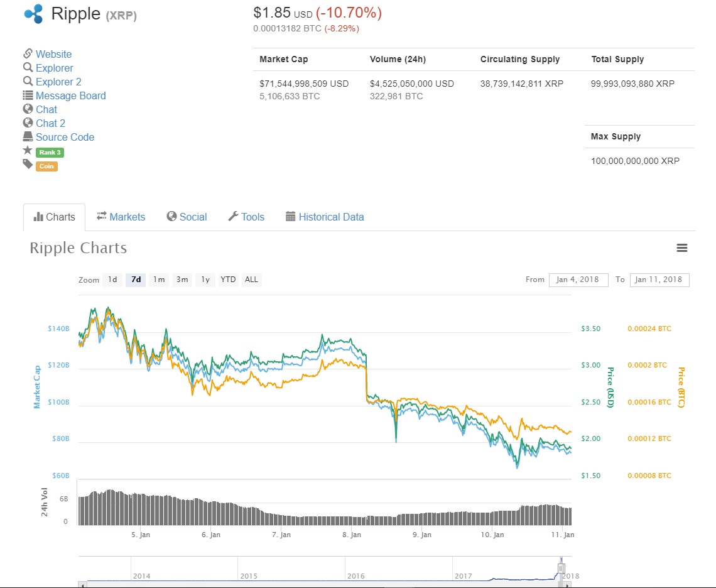This screenshot has width=716, height=588.
Task: Switch to the Social tab
Action: pyautogui.click(x=187, y=217)
